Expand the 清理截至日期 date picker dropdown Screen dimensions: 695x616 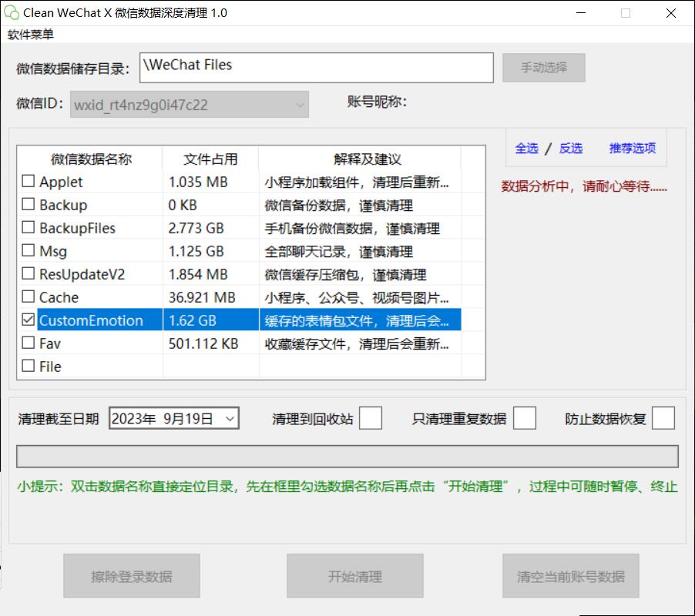click(230, 419)
